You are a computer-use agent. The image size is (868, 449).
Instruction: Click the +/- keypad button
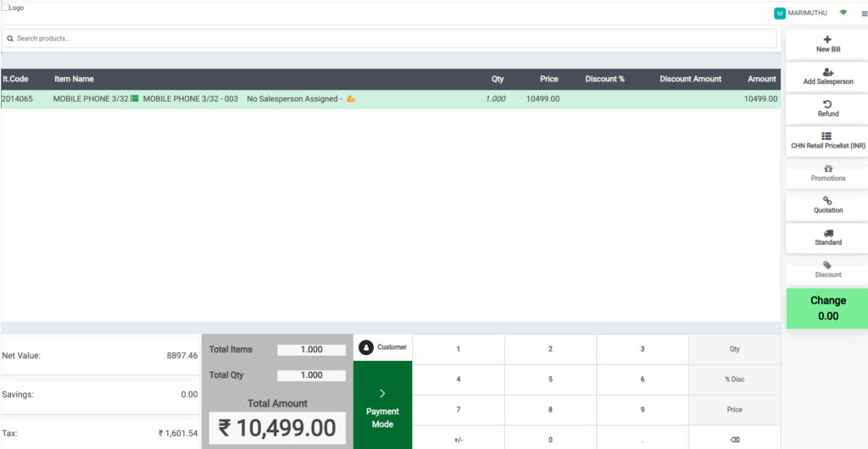coord(459,440)
